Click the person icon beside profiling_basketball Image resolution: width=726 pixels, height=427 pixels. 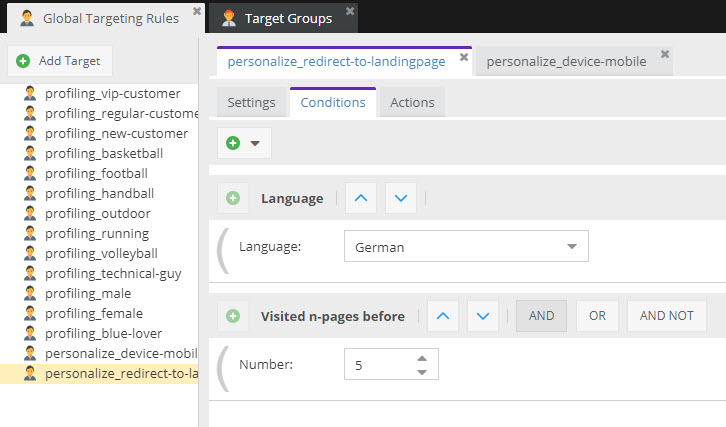point(30,153)
